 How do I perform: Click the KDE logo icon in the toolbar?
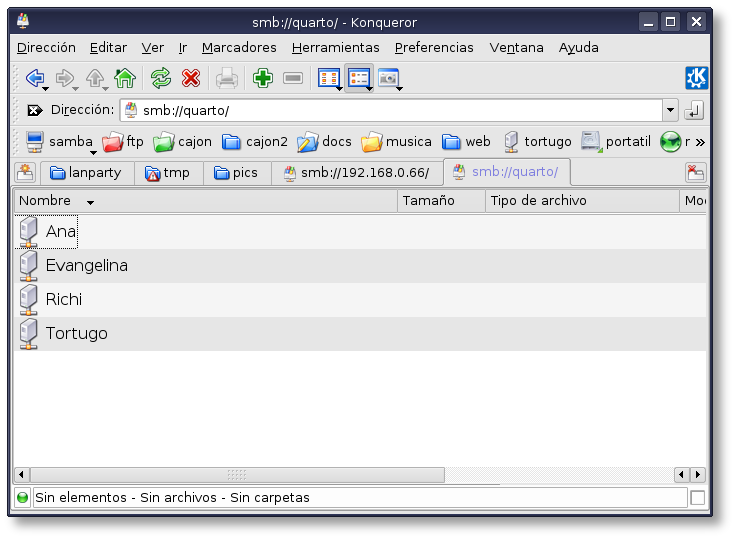click(696, 78)
